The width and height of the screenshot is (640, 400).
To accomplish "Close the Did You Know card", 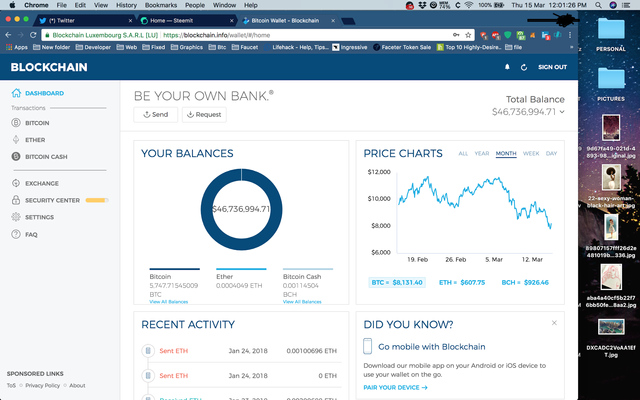I will pos(554,323).
